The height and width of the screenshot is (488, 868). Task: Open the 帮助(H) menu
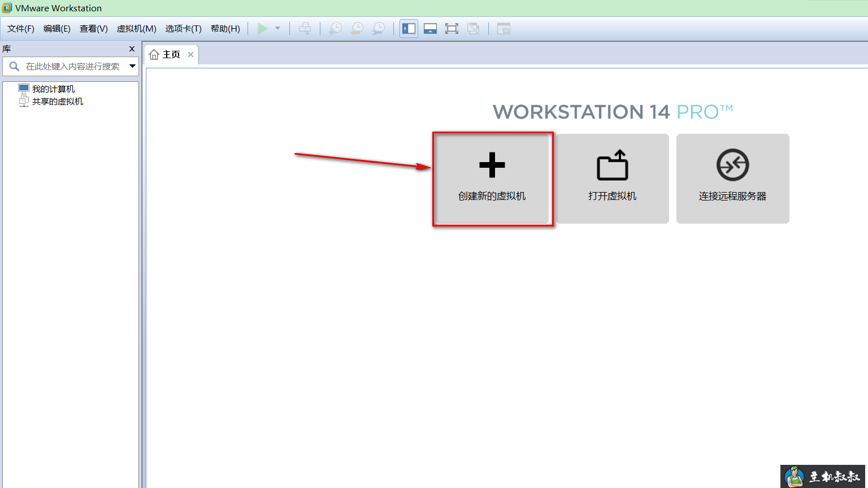(x=225, y=28)
